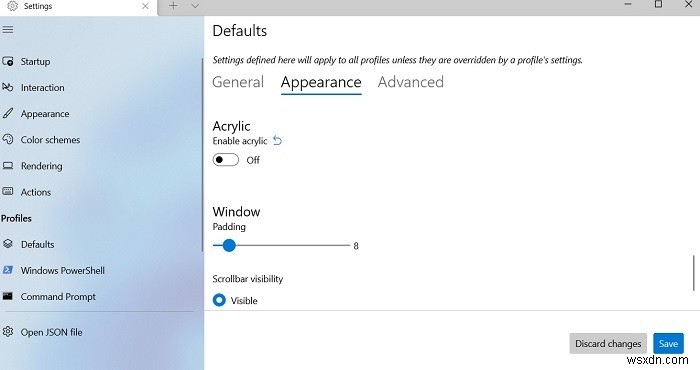Click the Save button
Viewport: 700px width, 370px height.
tap(668, 343)
